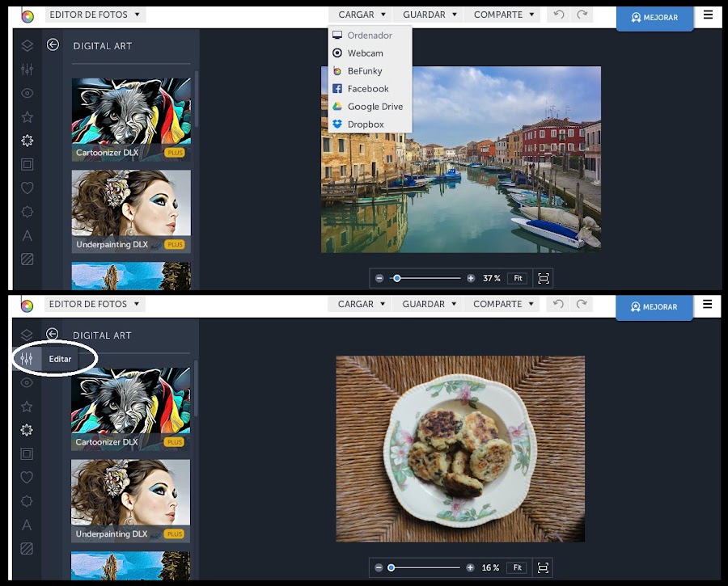Viewport: 728px width, 586px height.
Task: Go back from Digital Art in food-photo editor
Action: tap(53, 334)
